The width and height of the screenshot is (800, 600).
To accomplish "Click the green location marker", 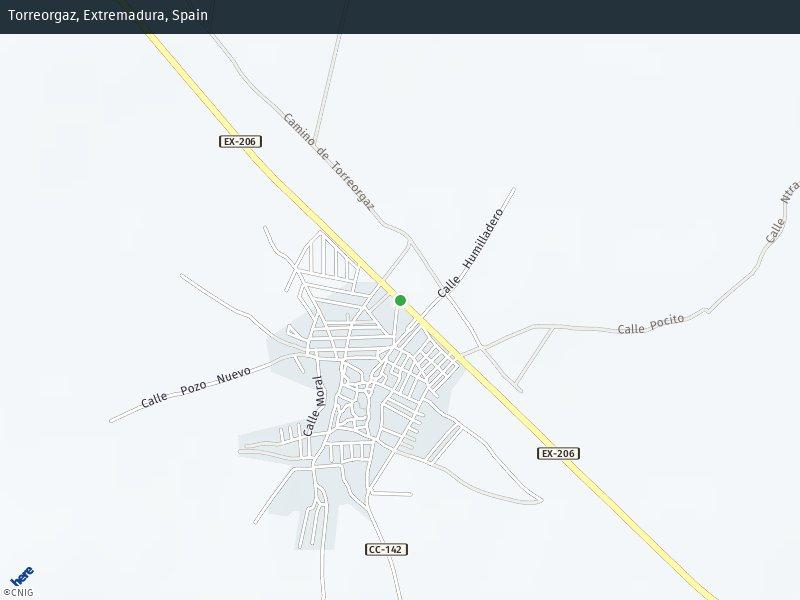I will coord(400,300).
